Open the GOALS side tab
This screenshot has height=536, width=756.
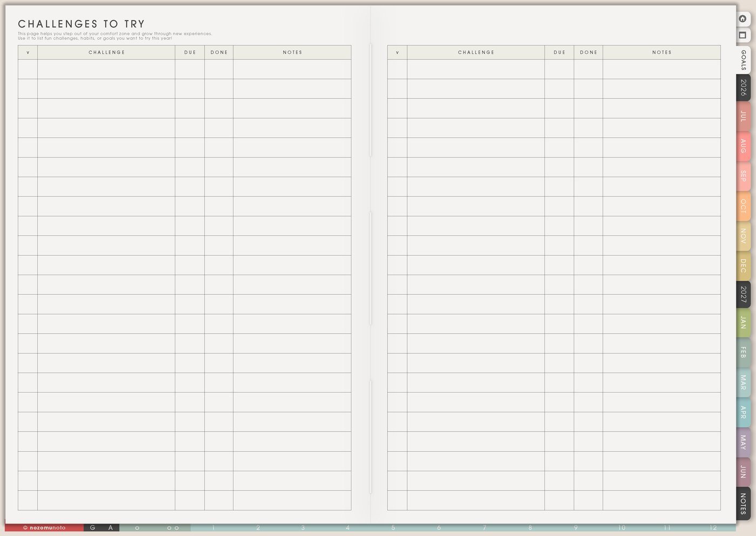point(744,60)
